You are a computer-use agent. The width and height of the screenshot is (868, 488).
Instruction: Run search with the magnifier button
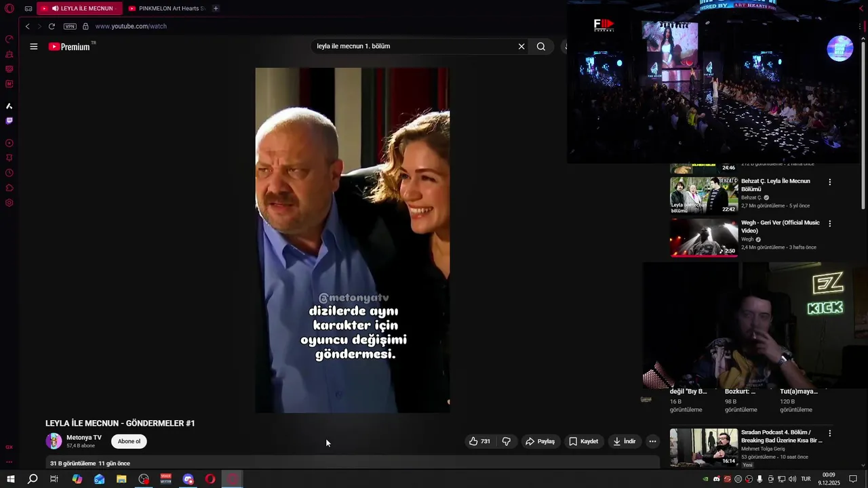(541, 46)
